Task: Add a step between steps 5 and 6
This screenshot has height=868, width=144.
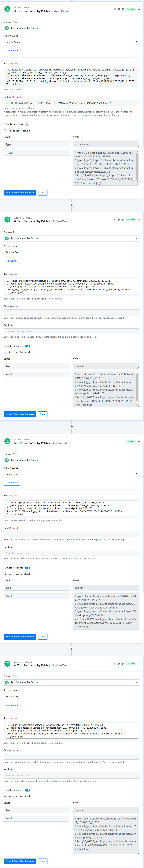Action: 72,649
